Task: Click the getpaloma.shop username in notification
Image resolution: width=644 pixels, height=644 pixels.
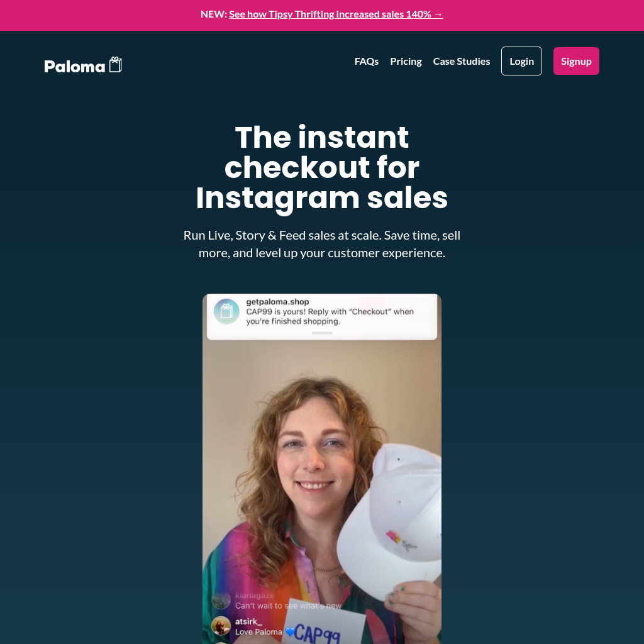Action: 277,302
